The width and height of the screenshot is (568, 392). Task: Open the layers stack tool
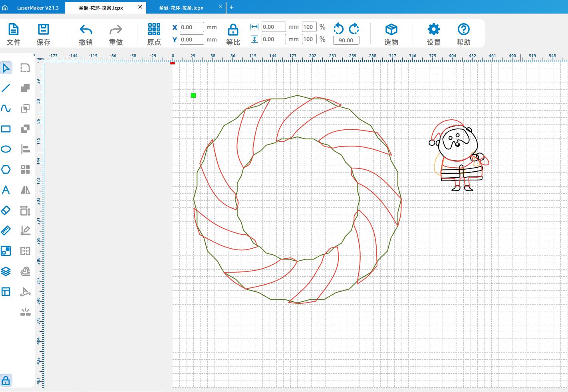point(6,271)
